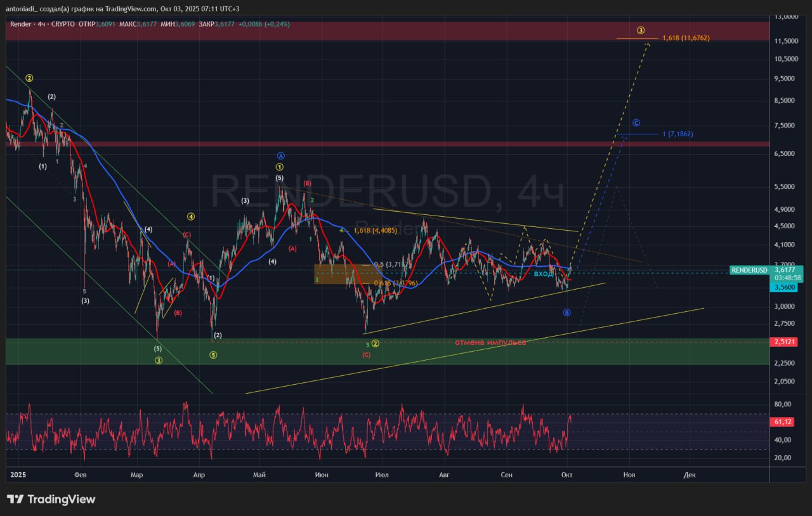Click the 'Окт' month on time axis
Screen dimensions: 812x516
pyautogui.click(x=566, y=474)
